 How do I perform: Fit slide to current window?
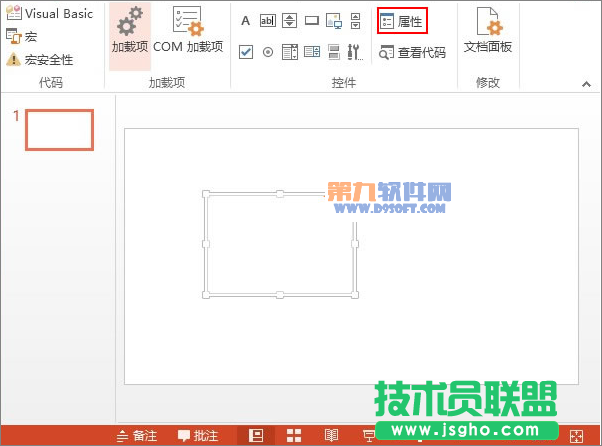pos(577,436)
